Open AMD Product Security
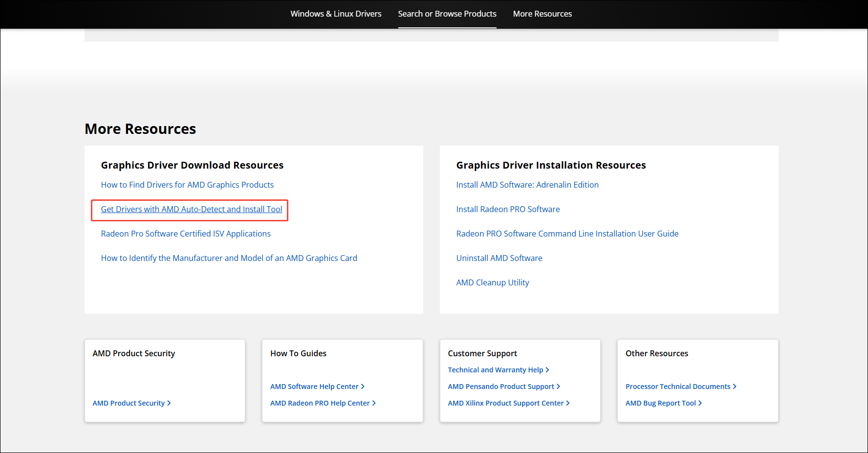Screen dimensions: 868x453 129,403
